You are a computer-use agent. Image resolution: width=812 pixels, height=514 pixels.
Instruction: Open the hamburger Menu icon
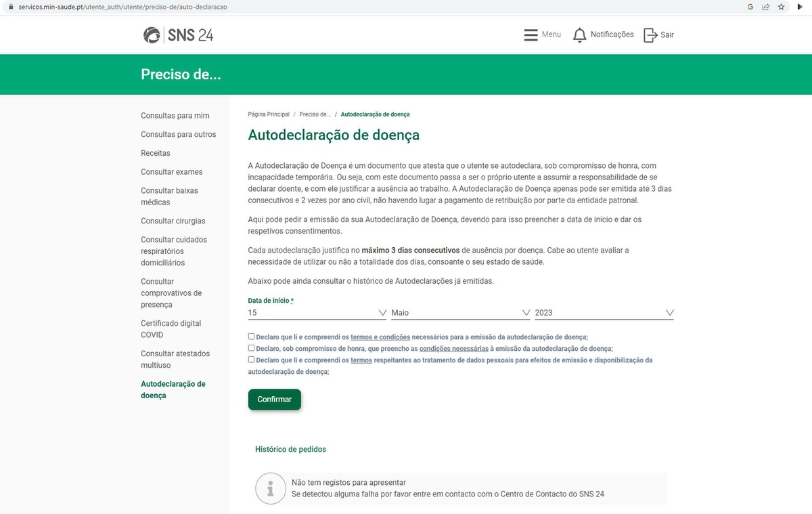531,35
